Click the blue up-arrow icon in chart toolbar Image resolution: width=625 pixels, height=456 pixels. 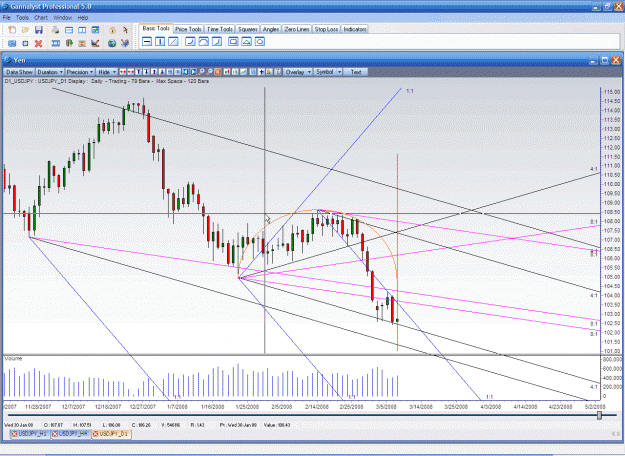(261, 72)
